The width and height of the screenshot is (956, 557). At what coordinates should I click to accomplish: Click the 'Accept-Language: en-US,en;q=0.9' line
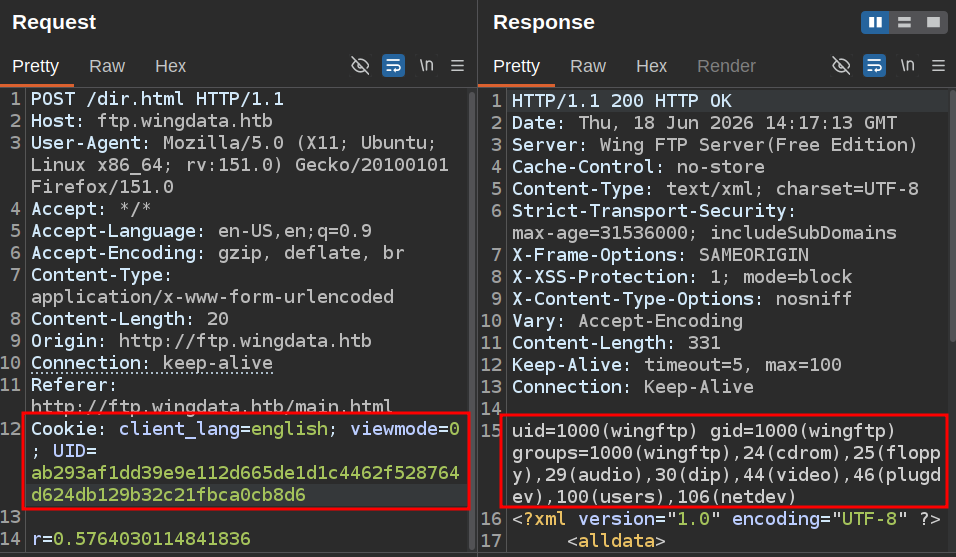201,231
